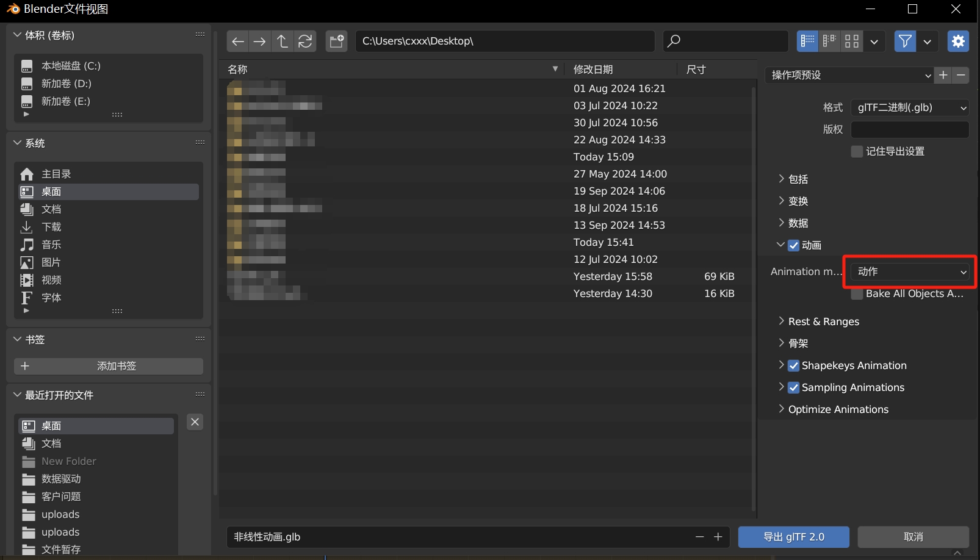Toggle the file filter funnel

point(905,41)
